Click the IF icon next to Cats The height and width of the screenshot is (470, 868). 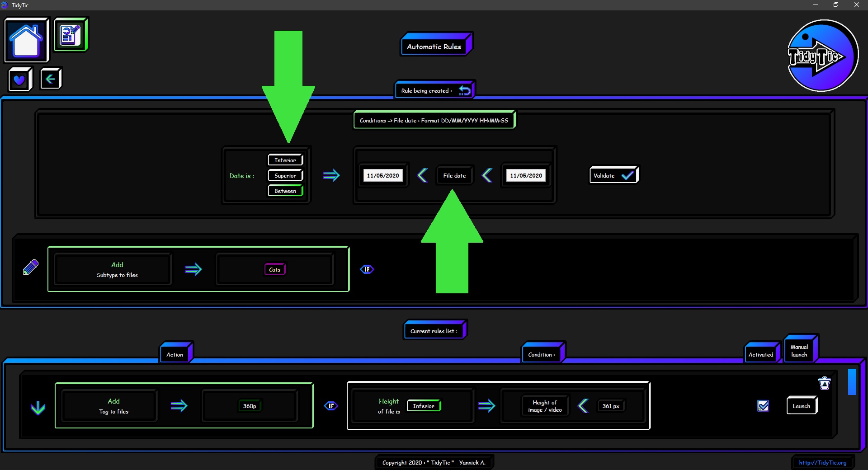pos(367,269)
